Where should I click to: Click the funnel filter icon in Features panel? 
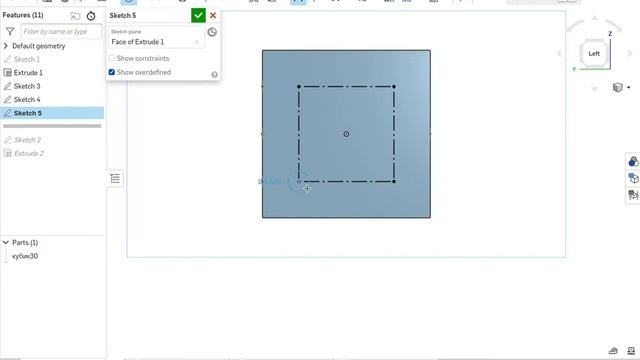(10, 31)
